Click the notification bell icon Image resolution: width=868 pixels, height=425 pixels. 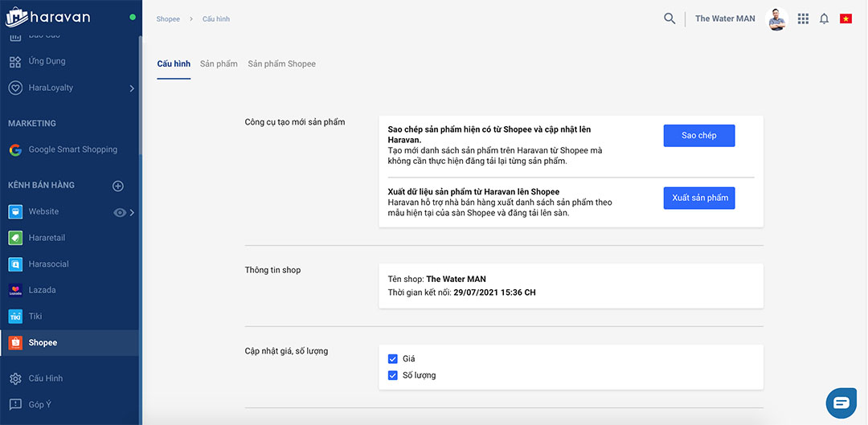tap(824, 18)
